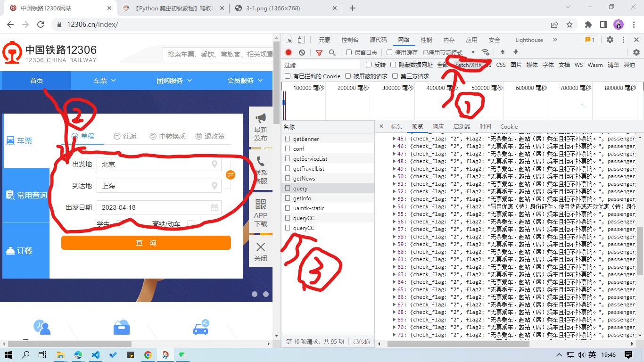Image resolution: width=644 pixels, height=362 pixels.
Task: Go to the 首页 navigation link
Action: [36, 81]
